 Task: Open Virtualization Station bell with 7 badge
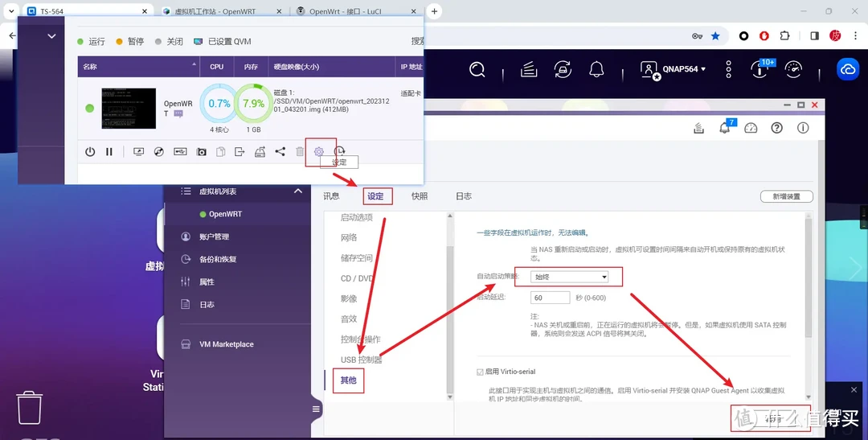(x=727, y=127)
